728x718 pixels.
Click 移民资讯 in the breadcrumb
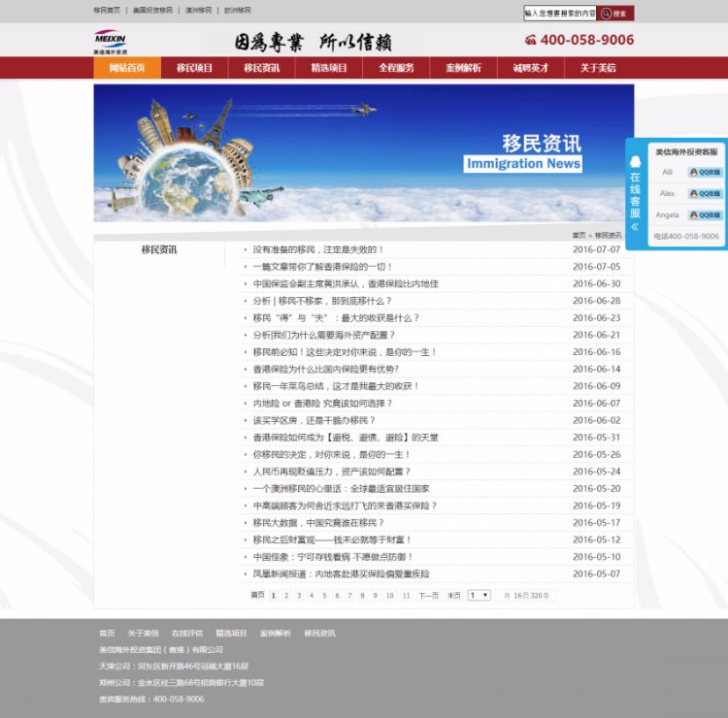coord(609,236)
